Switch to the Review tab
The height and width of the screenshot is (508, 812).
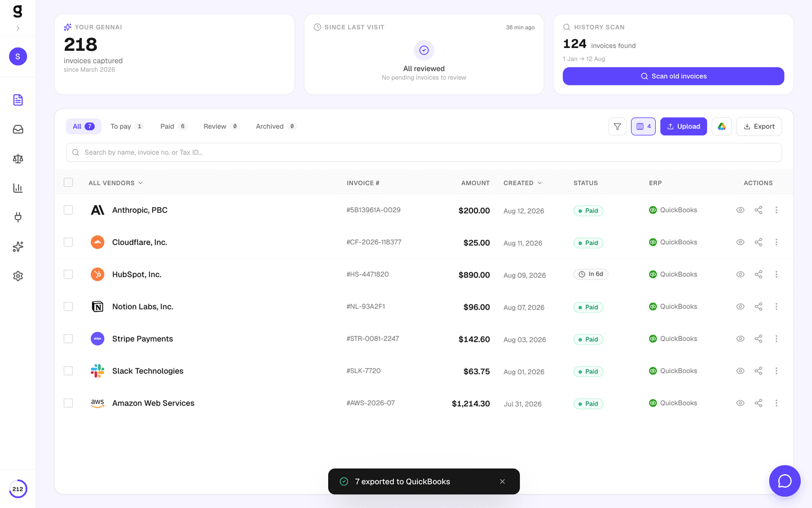pos(221,126)
